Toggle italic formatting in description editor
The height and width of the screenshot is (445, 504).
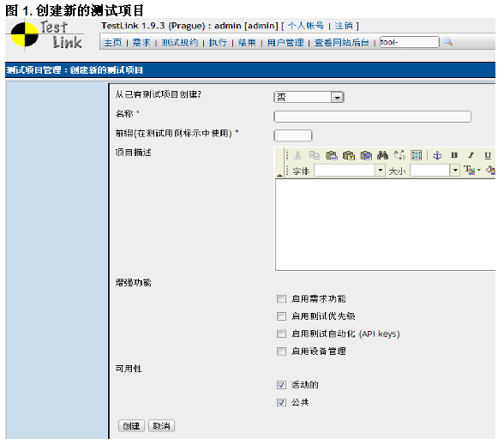pos(471,156)
